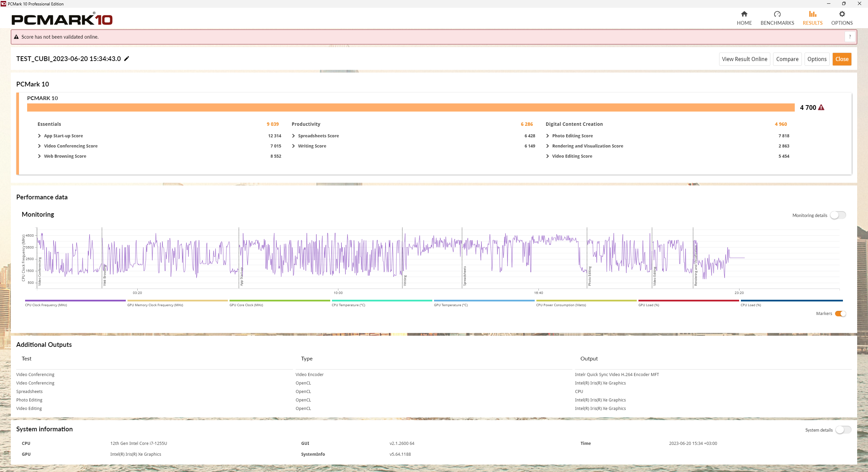Click the Video Editing chart marker
The image size is (868, 472).
pos(655,276)
